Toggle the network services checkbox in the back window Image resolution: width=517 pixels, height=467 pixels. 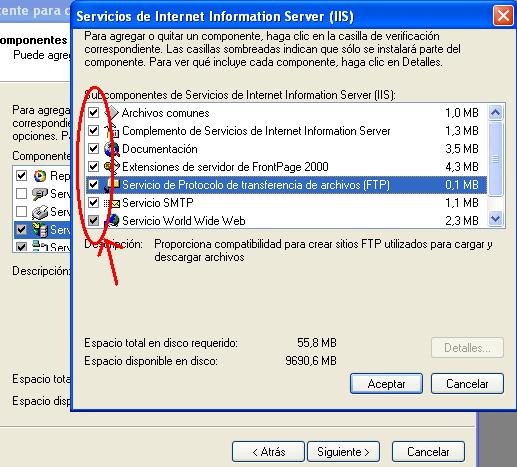click(x=21, y=247)
